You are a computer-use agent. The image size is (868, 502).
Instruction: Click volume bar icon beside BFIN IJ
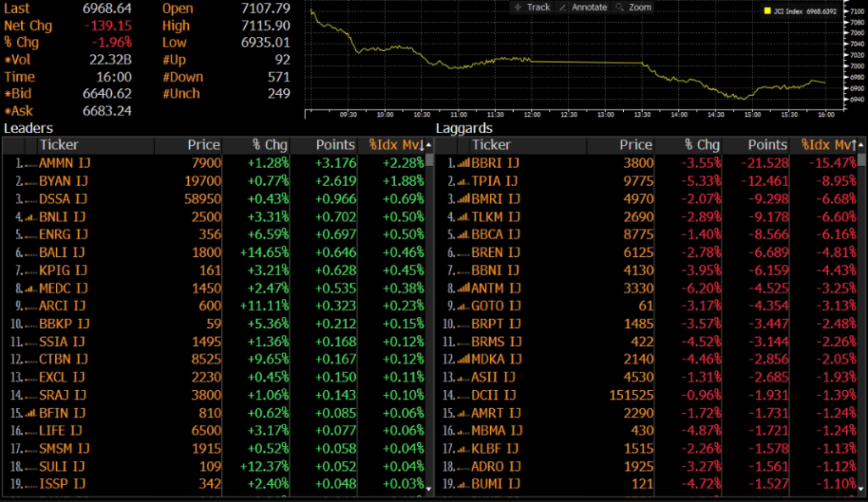click(x=31, y=413)
